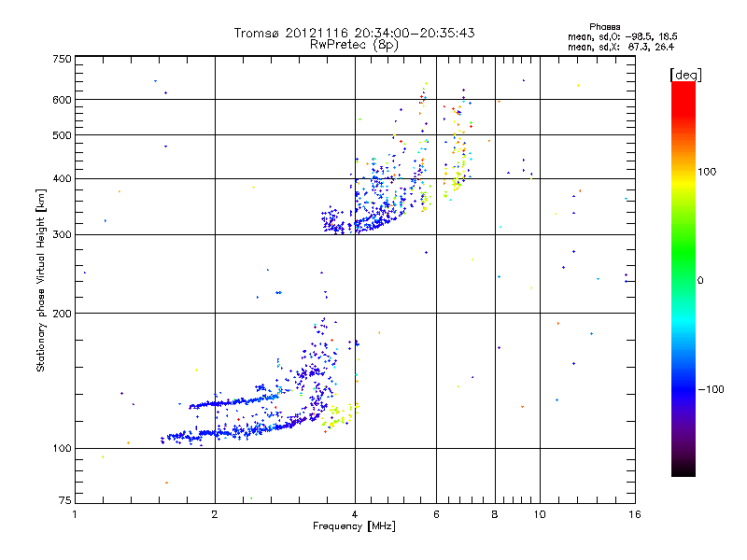Click the '[deg]' colorbar unit label

click(685, 76)
